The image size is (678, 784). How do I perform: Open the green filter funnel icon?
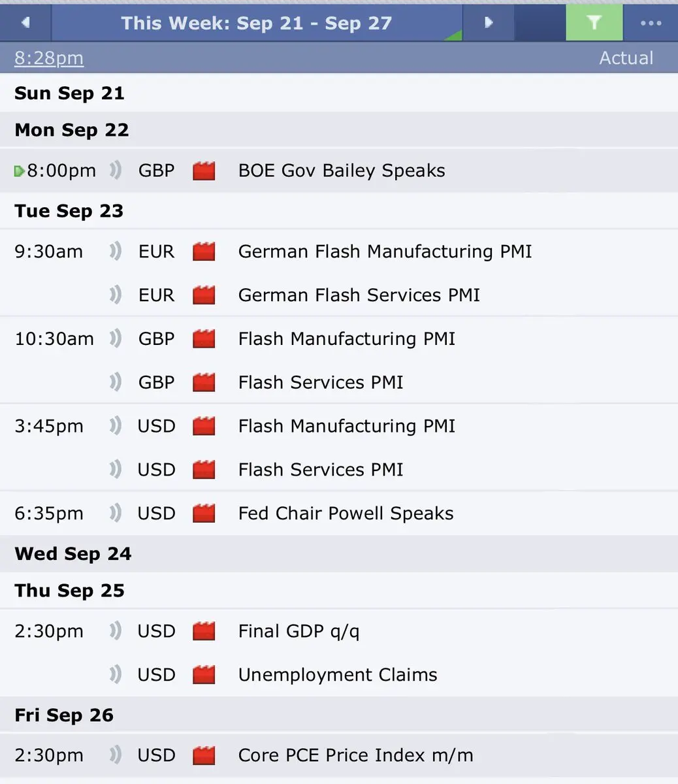pyautogui.click(x=593, y=23)
